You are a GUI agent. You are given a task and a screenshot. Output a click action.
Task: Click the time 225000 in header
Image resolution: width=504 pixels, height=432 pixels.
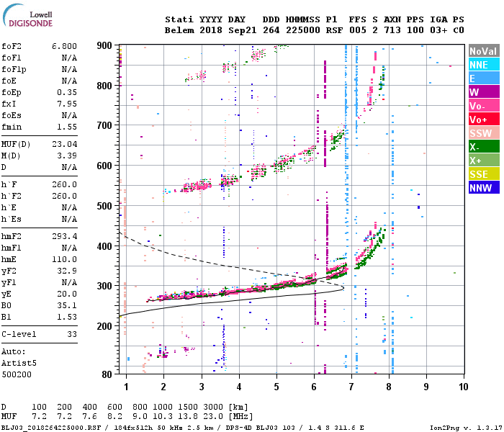(x=303, y=30)
